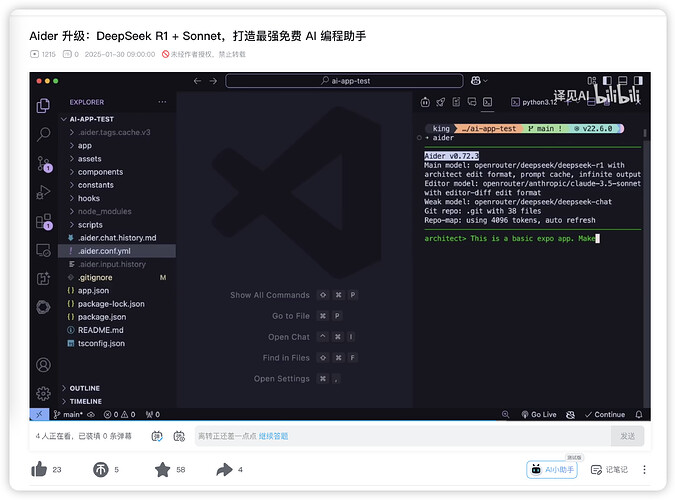675x500 pixels.
Task: Open the danmaku settings icon
Action: coord(179,436)
